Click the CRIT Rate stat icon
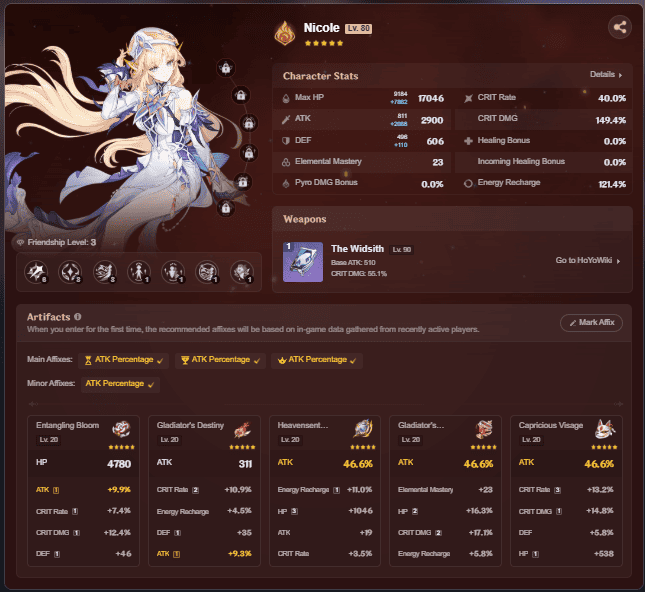The width and height of the screenshot is (645, 592). (468, 98)
